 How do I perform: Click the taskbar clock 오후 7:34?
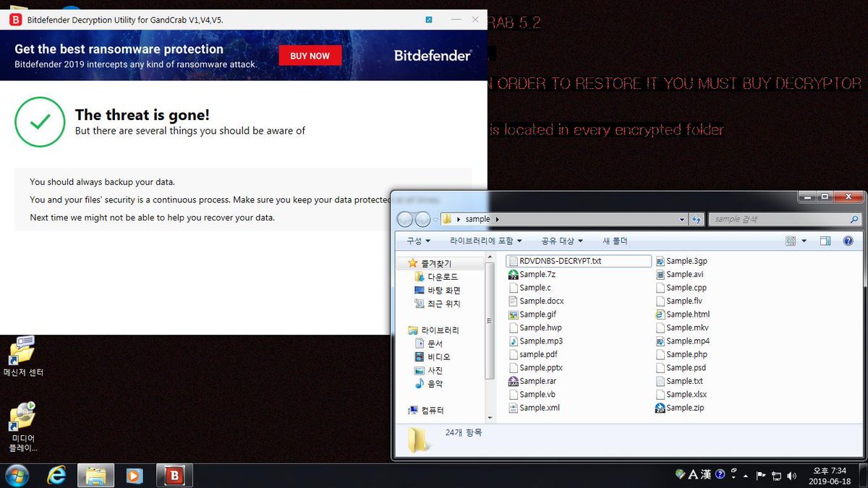click(x=829, y=476)
